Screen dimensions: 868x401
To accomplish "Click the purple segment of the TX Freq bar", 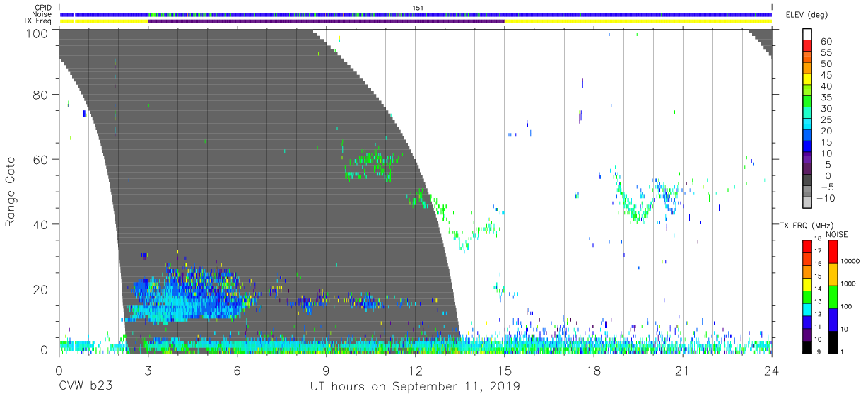I will pyautogui.click(x=326, y=21).
